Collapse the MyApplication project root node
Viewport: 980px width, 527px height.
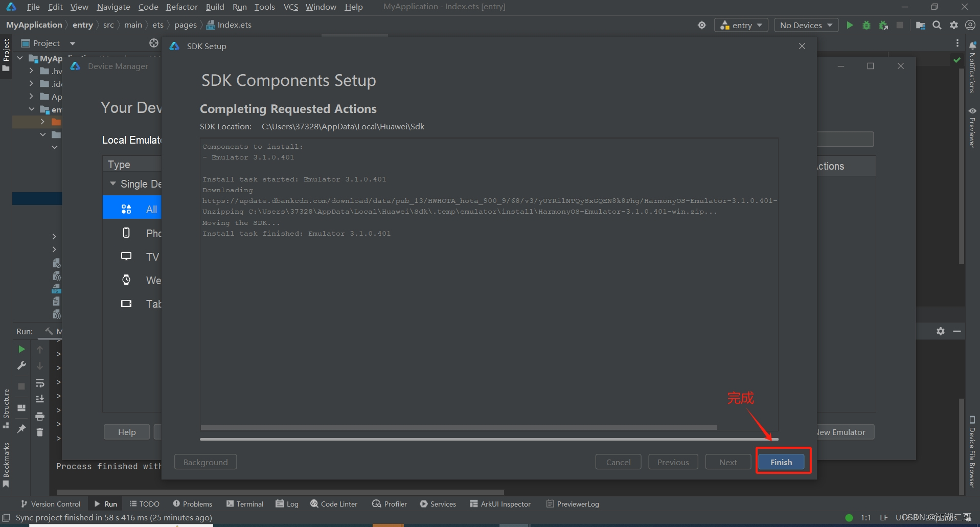(x=20, y=58)
